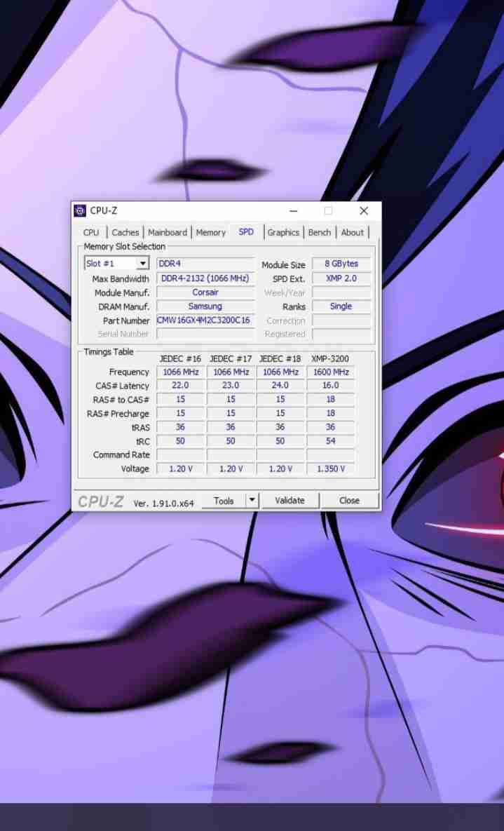Click the Module Manuf. Corsair value
This screenshot has height=831, width=504.
click(205, 292)
